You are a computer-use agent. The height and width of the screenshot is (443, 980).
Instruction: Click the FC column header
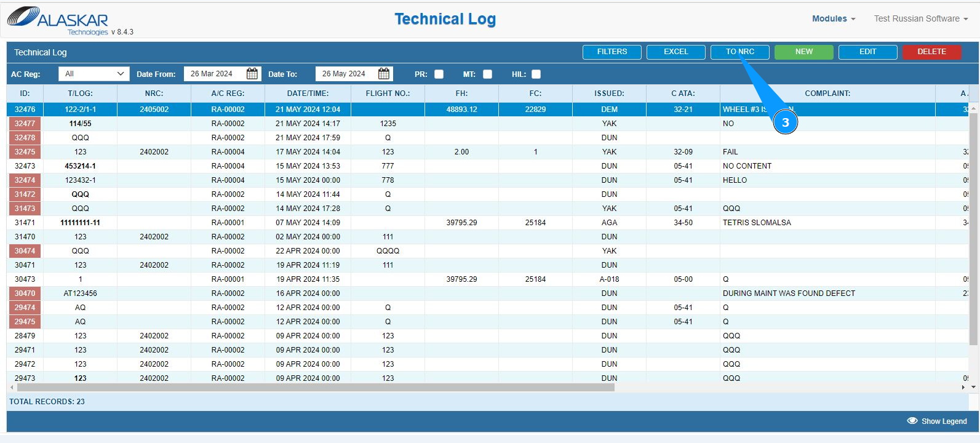[535, 94]
